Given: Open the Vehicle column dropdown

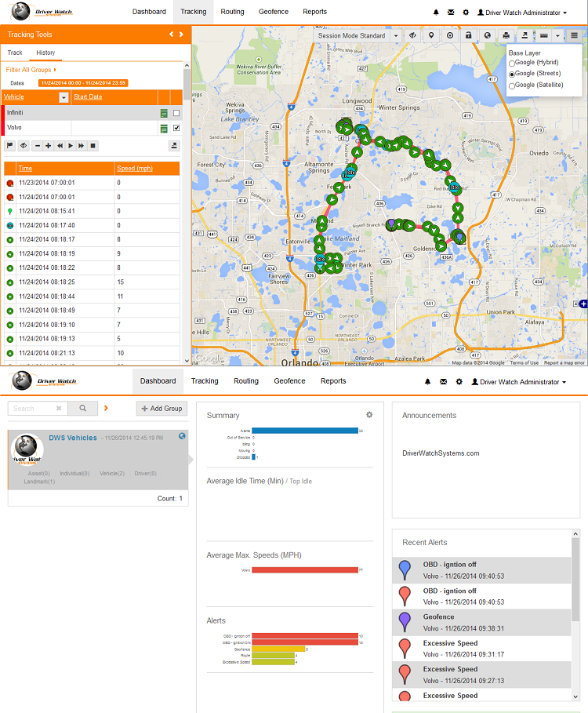Looking at the screenshot, I should point(64,97).
